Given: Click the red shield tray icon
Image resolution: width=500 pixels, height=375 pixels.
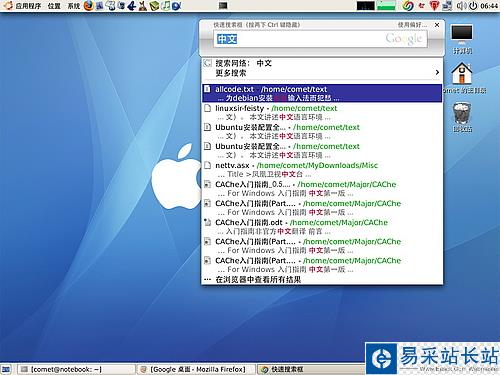Looking at the screenshot, I should point(434,5).
